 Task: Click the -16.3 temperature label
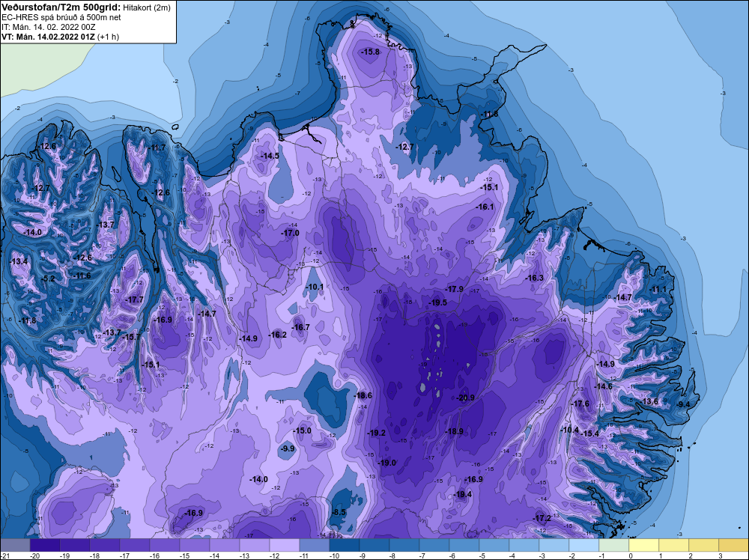(534, 278)
